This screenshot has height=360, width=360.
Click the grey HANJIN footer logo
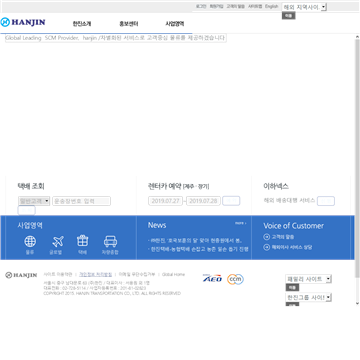point(21,275)
